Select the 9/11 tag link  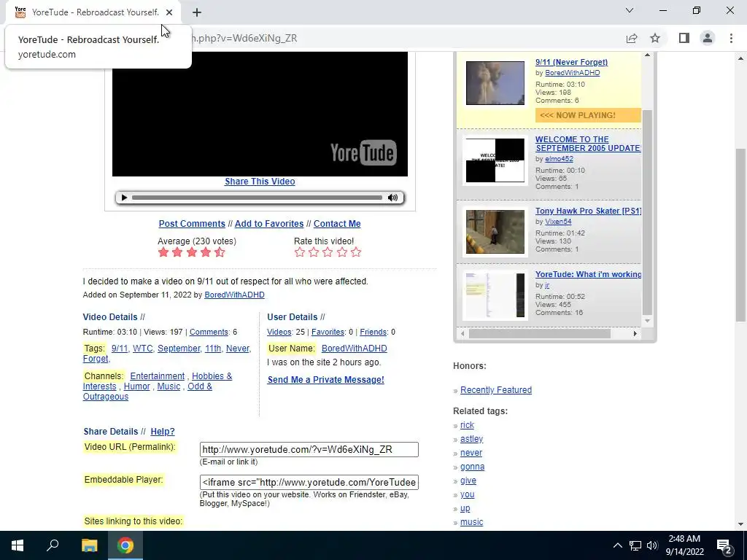(120, 349)
